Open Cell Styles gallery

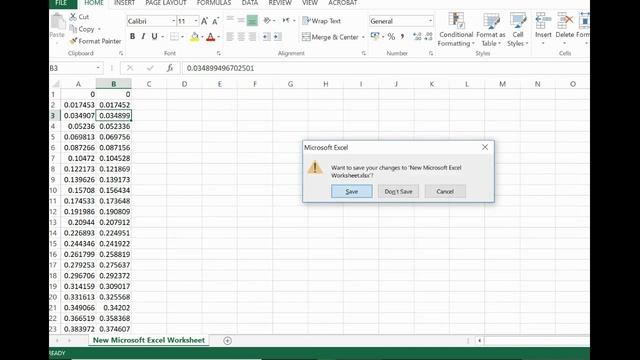[518, 29]
